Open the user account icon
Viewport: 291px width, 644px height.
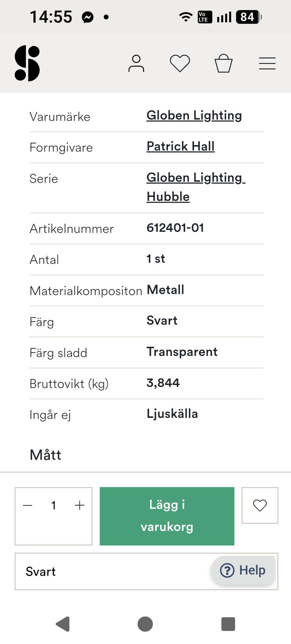(136, 64)
